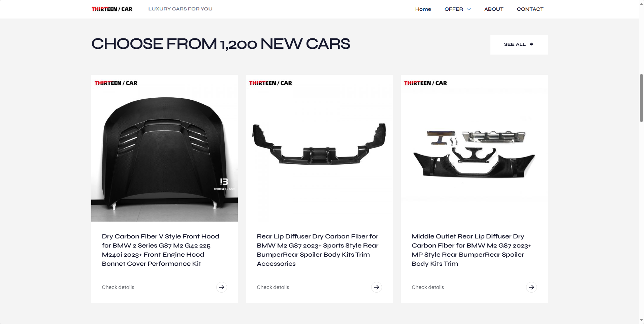Click THIRTEEN / CAR logo on first product card
644x324 pixels.
click(x=116, y=83)
